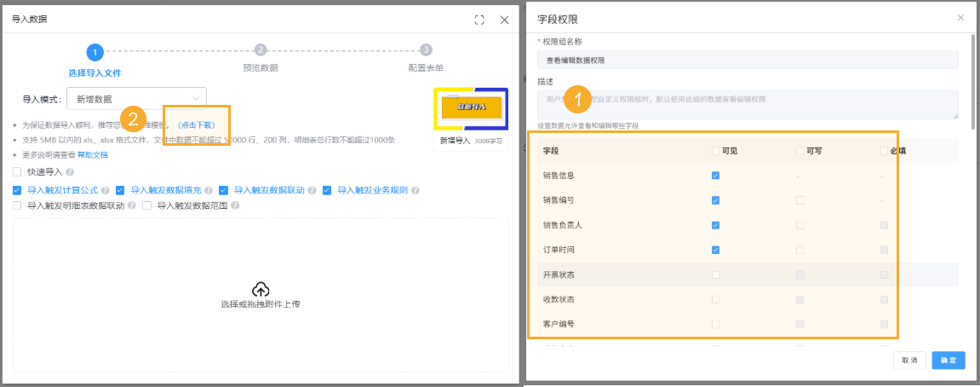Click the 开票状态 field name

click(559, 275)
